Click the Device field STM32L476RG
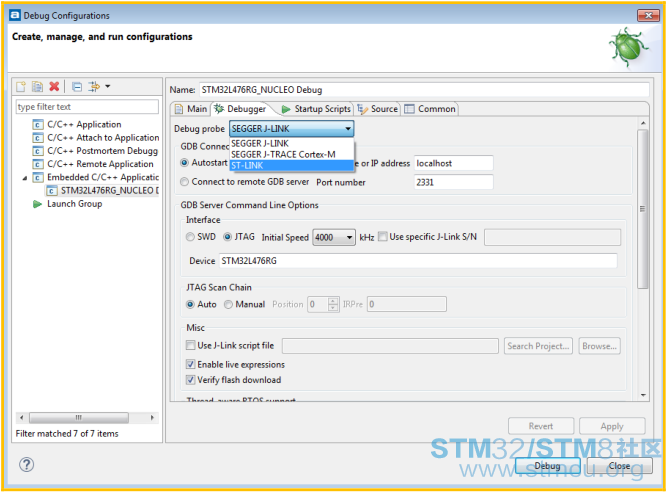This screenshot has height=494, width=668. coord(418,261)
